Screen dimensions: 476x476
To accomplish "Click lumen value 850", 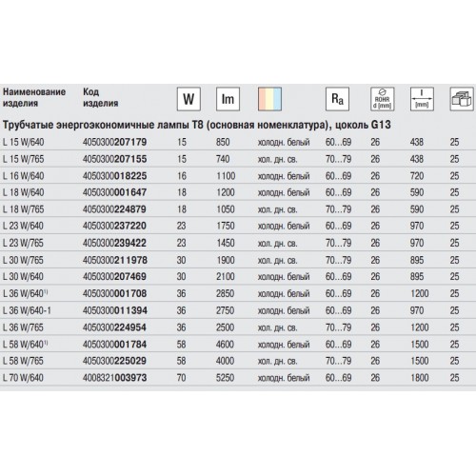I will pos(223,142).
